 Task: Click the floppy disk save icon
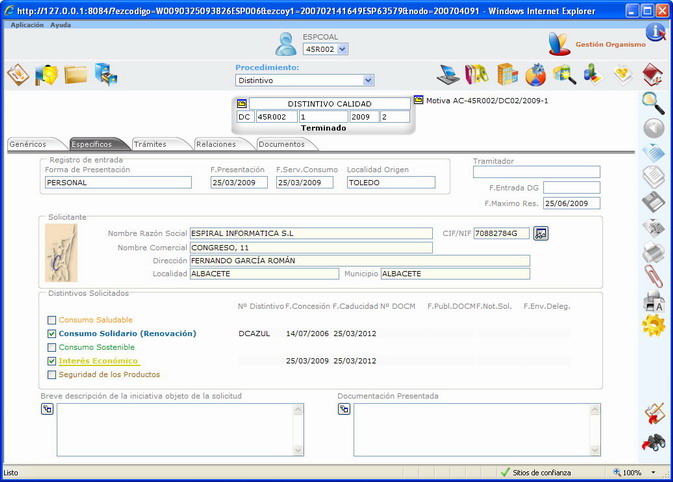coord(653,202)
